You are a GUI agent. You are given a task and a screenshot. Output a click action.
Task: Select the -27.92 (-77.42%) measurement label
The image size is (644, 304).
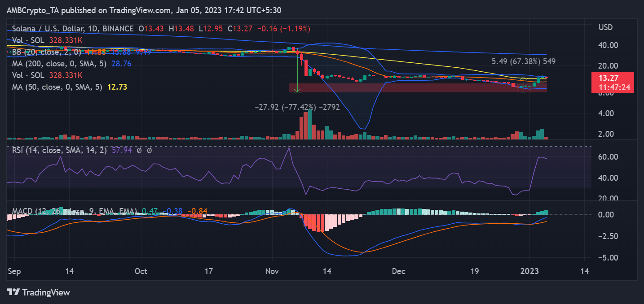[x=297, y=108]
